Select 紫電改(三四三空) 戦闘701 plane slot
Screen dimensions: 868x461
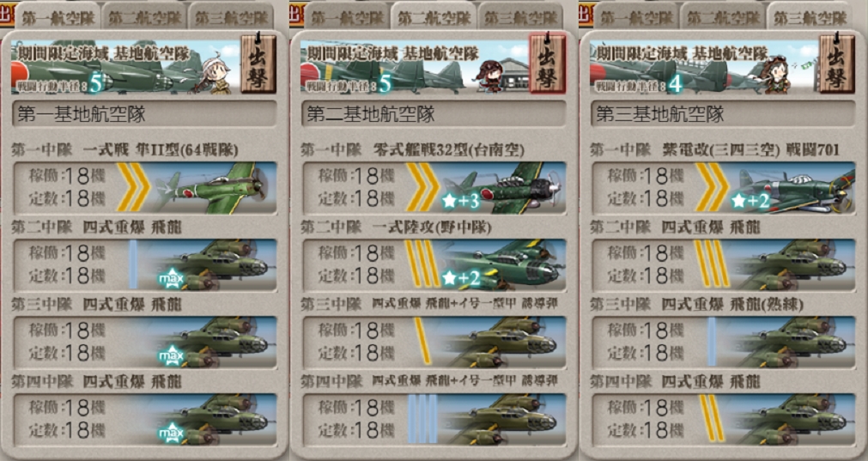point(723,188)
